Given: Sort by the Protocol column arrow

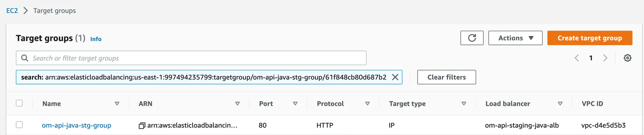Looking at the screenshot, I should 367,104.
